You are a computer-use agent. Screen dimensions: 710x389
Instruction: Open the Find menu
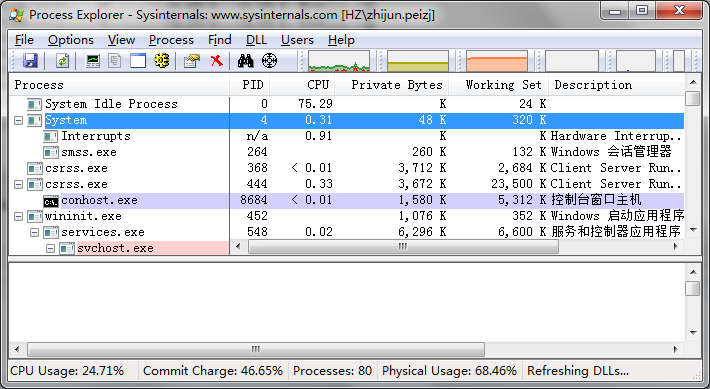(220, 40)
